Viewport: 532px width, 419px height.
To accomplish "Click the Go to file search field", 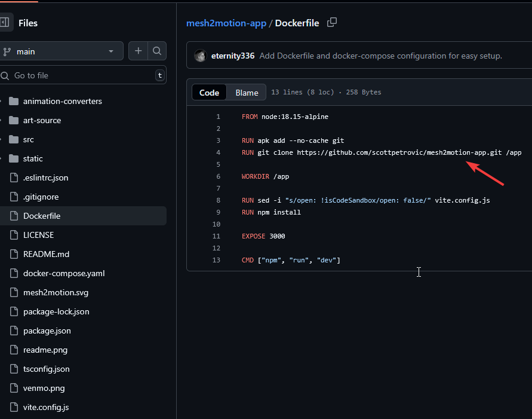I will [x=78, y=75].
